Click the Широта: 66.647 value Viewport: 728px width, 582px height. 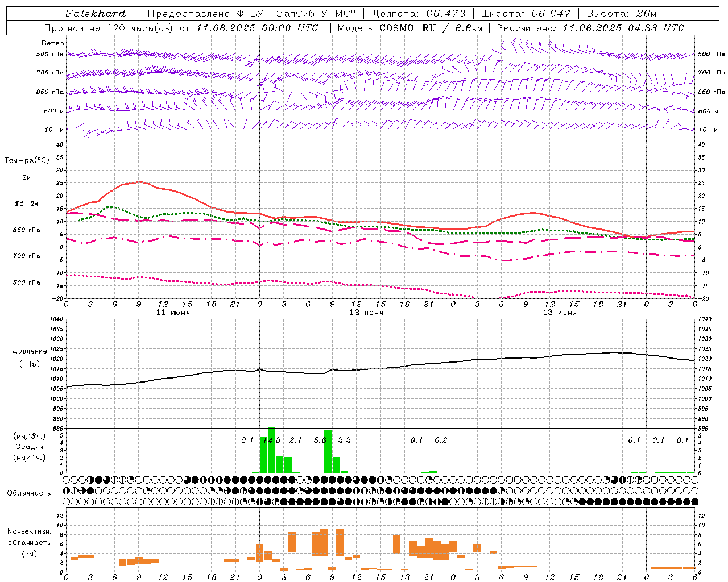coord(526,14)
